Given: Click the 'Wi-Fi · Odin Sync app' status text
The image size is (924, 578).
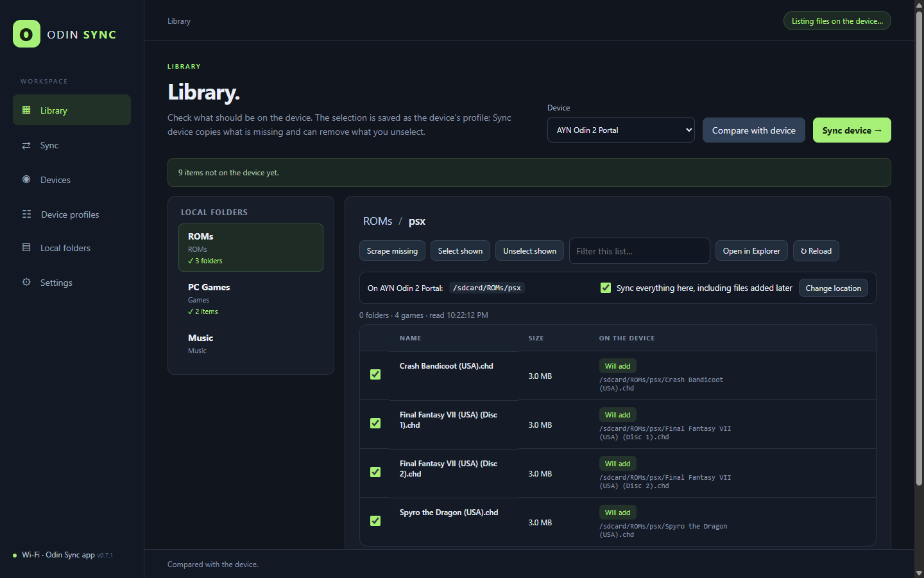Looking at the screenshot, I should [x=58, y=555].
